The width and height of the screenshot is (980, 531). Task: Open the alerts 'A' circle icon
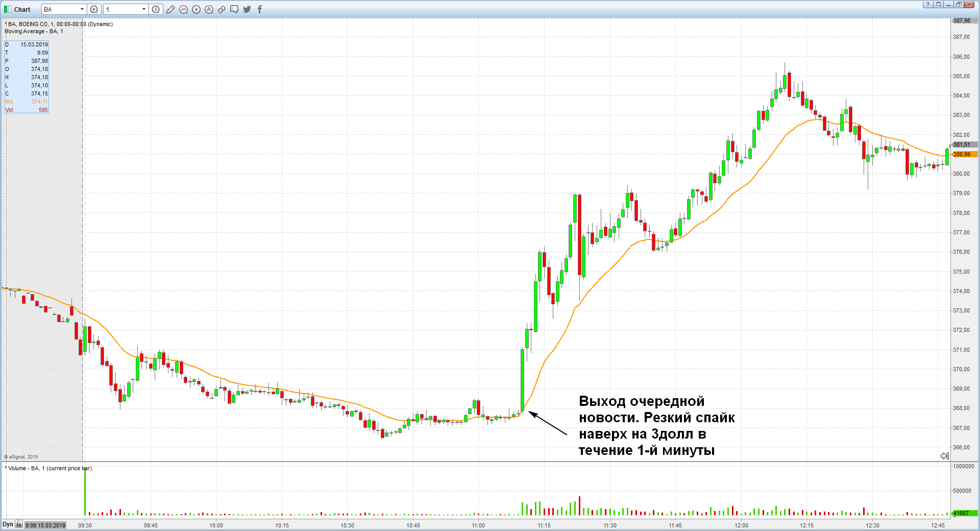pos(209,9)
